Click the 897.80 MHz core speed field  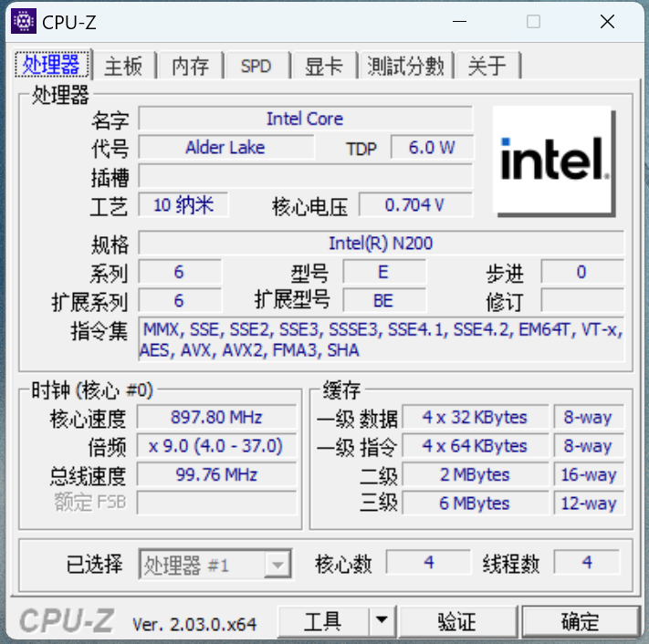tap(216, 417)
